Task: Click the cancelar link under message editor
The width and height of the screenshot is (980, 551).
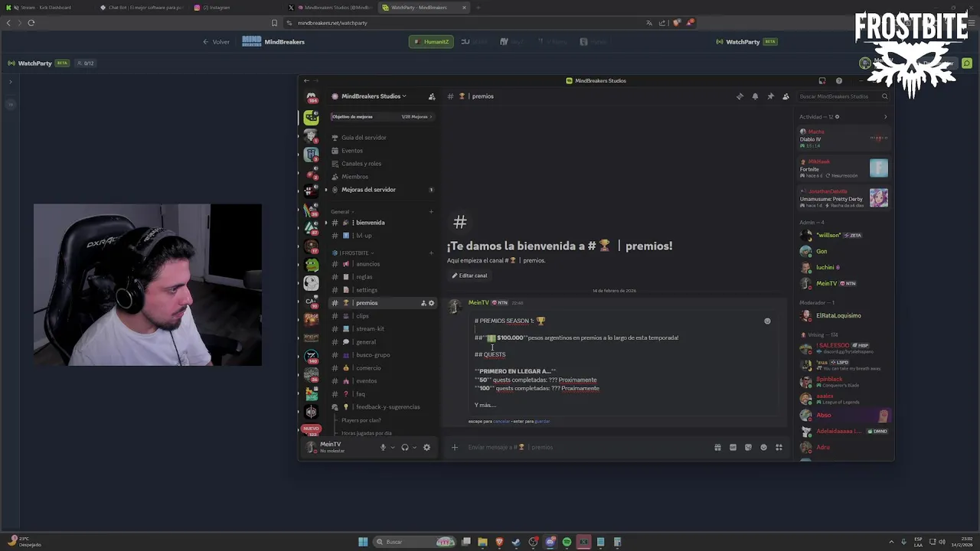Action: [501, 422]
